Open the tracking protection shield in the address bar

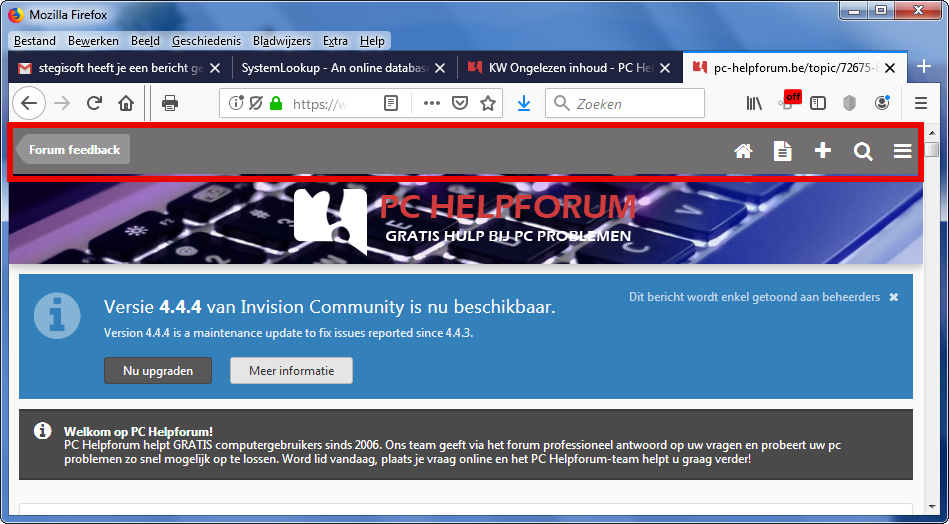point(255,103)
